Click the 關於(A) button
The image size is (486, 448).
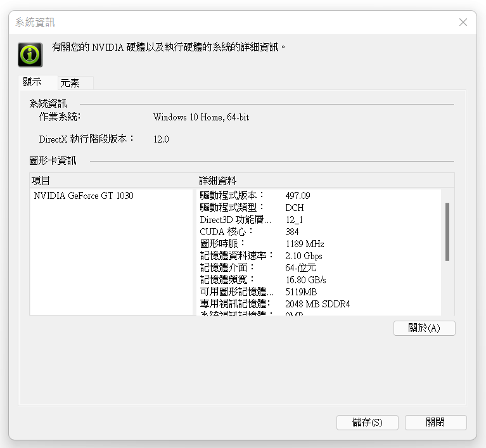(x=425, y=328)
